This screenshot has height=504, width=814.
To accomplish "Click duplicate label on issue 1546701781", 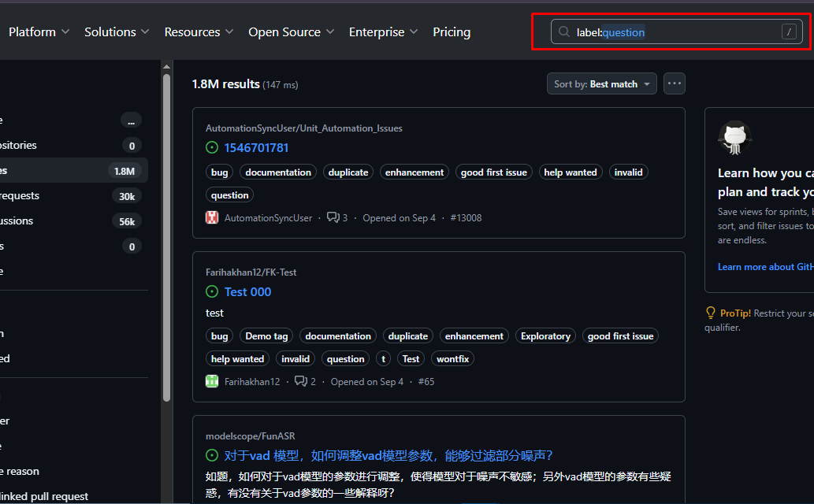I will tap(348, 172).
